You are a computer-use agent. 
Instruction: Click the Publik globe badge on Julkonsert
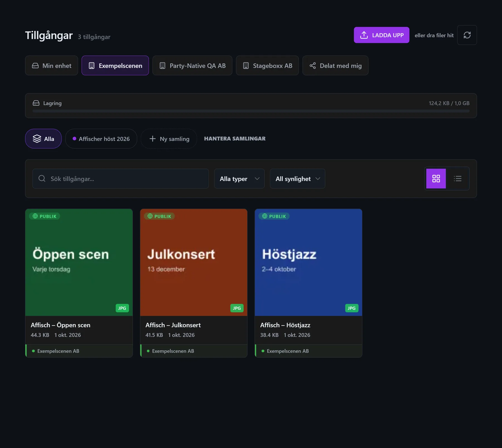[159, 216]
